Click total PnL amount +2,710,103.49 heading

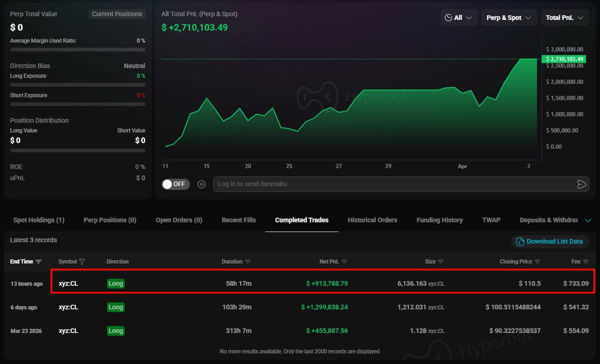194,27
